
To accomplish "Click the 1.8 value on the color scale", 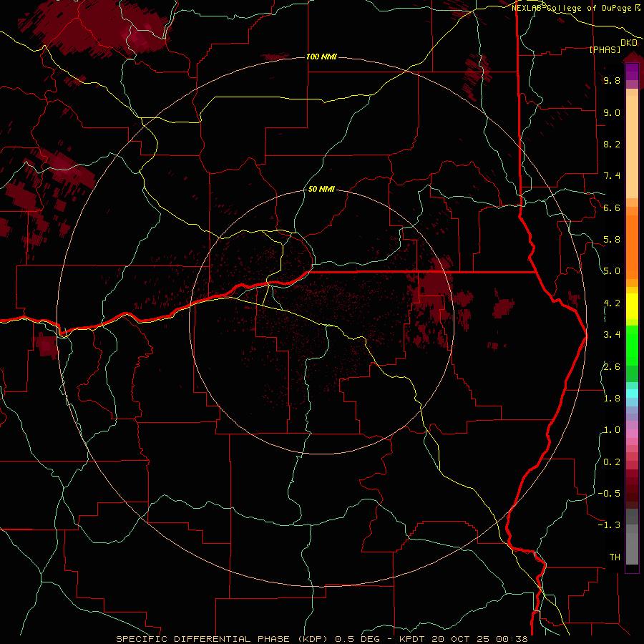I will pos(612,398).
